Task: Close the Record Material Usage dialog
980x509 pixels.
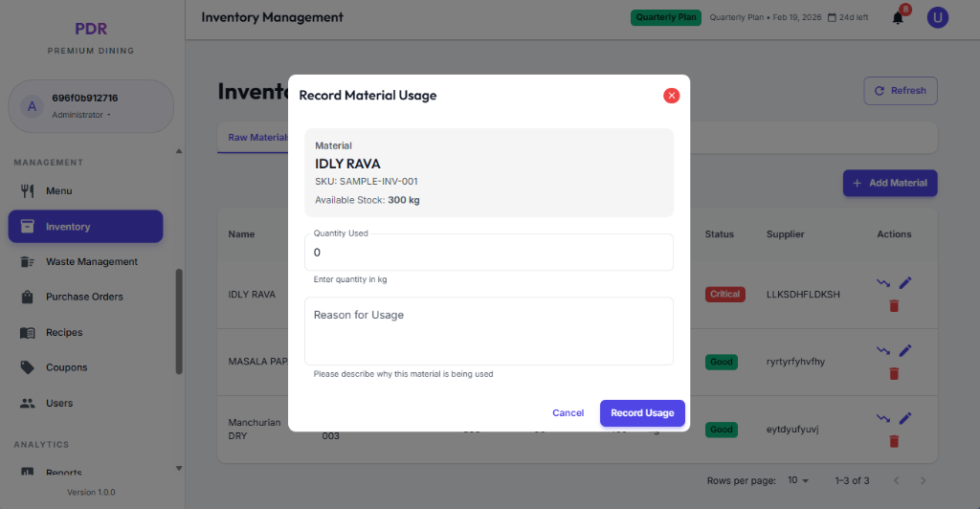Action: coord(671,96)
